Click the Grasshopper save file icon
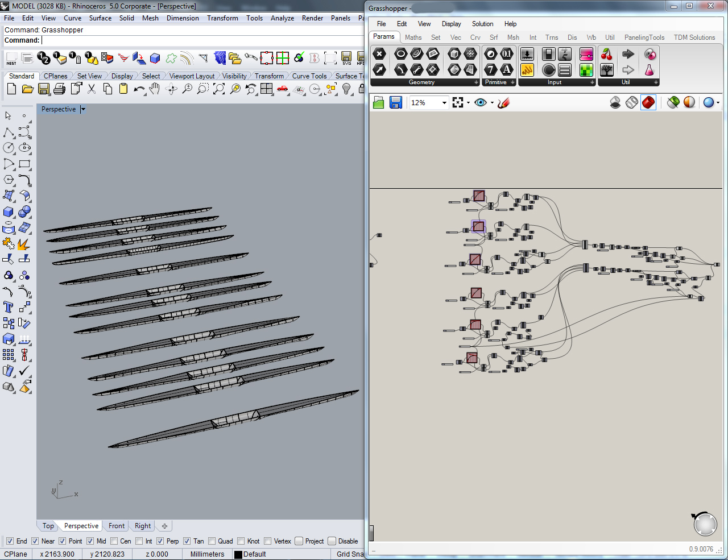This screenshot has height=560, width=728. pos(396,102)
